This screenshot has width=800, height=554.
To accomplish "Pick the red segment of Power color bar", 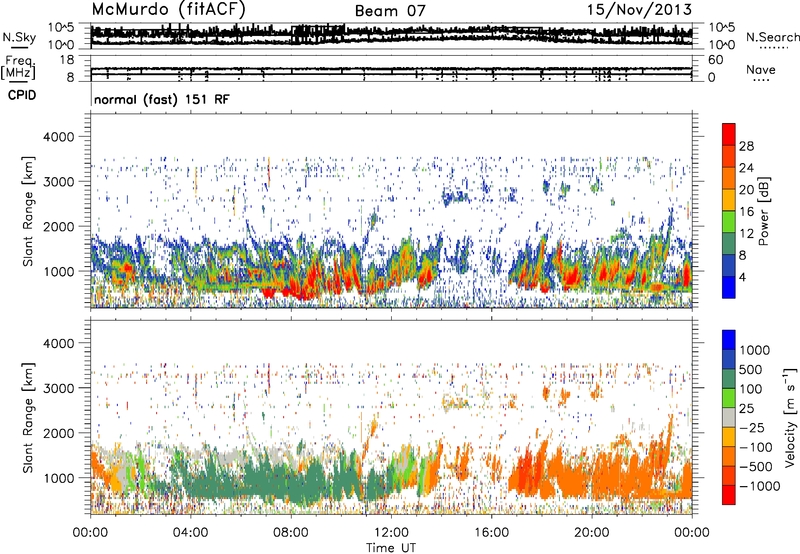I will click(729, 134).
